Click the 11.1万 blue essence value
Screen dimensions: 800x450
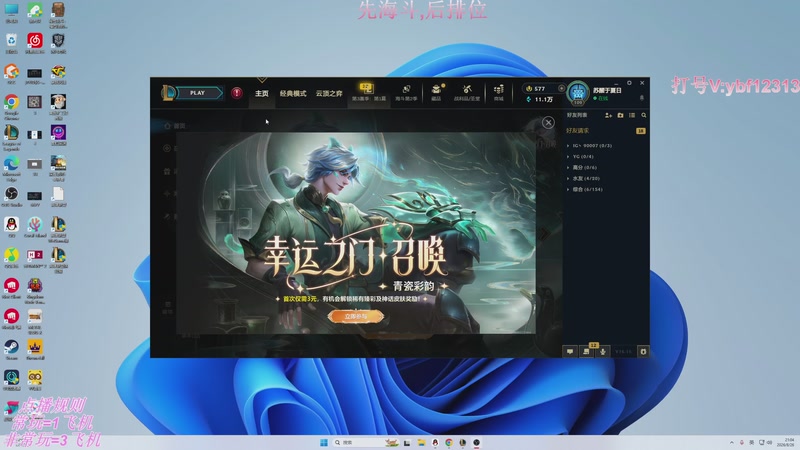coord(543,99)
